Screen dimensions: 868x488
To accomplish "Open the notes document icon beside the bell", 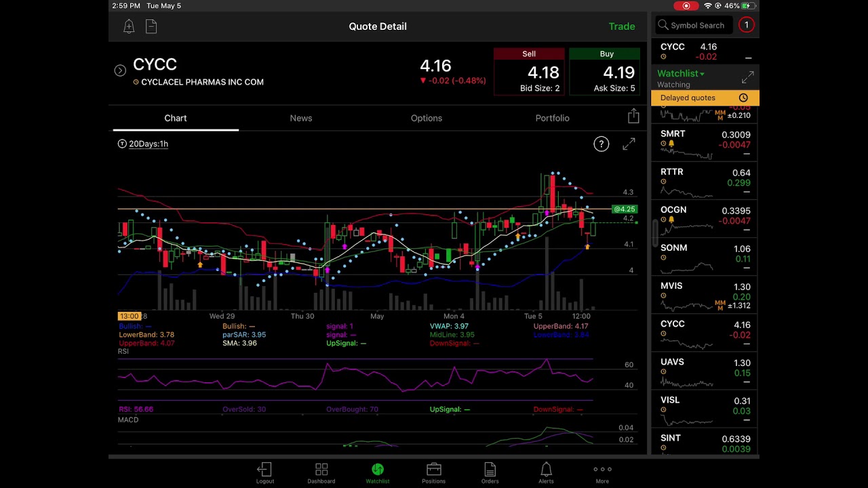I will (151, 26).
